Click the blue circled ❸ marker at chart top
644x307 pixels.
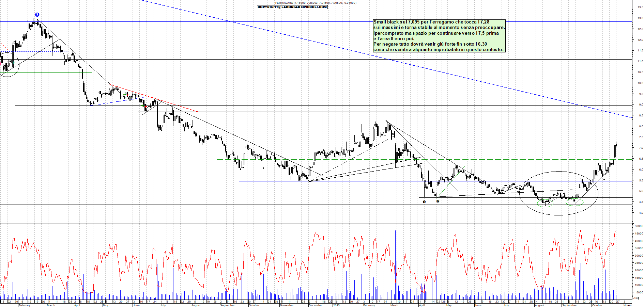coord(37,14)
